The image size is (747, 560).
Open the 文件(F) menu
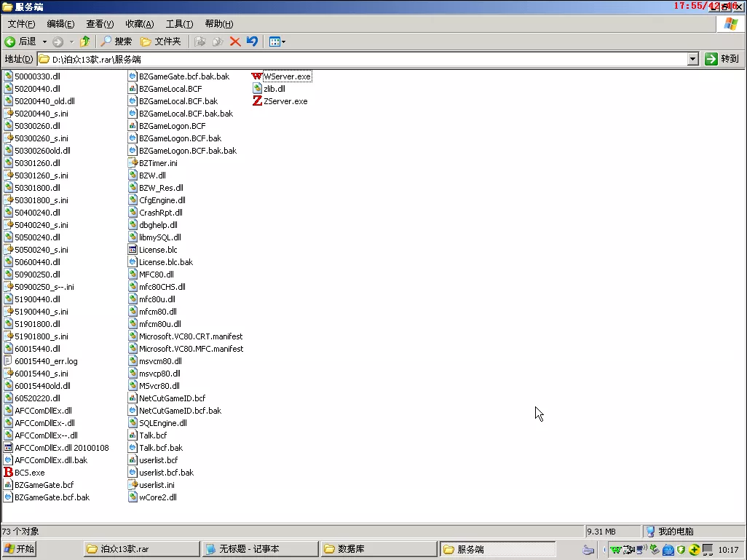tap(21, 24)
